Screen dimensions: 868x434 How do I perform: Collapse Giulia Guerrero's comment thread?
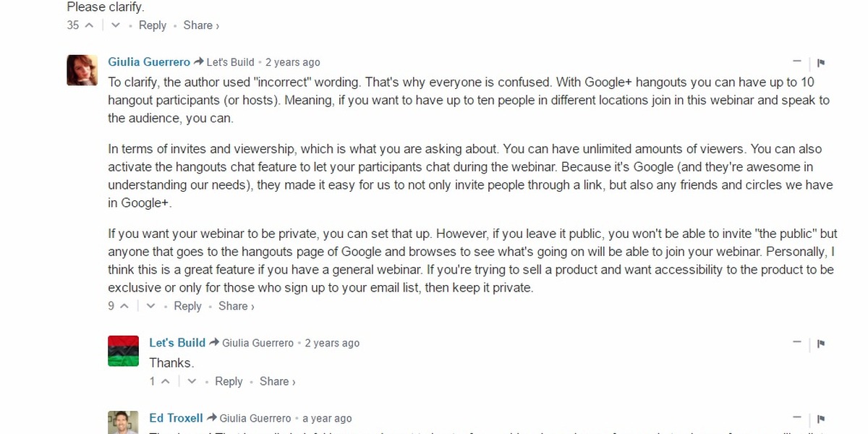[x=797, y=62]
